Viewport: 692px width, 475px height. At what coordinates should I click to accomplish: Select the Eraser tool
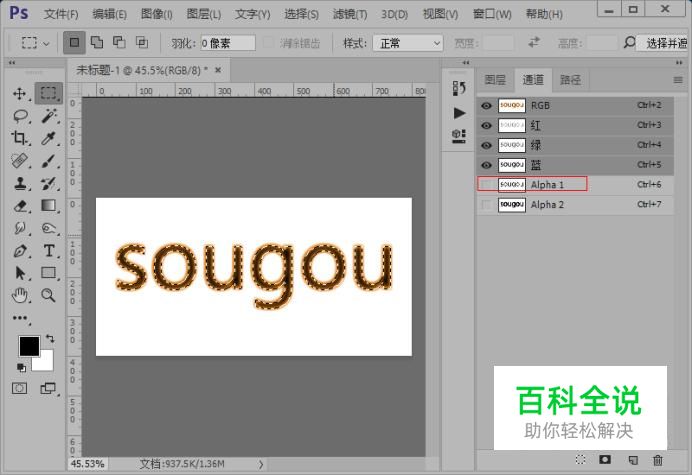(20, 206)
